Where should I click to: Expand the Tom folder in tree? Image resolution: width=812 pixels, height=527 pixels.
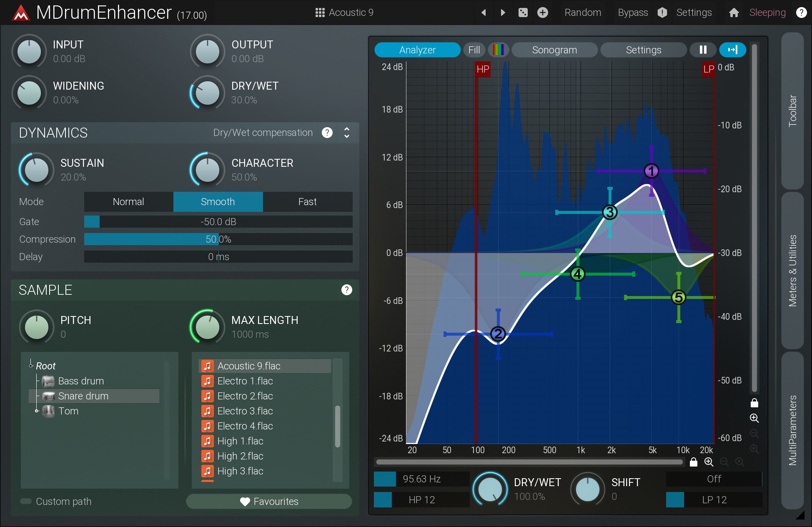coord(37,411)
